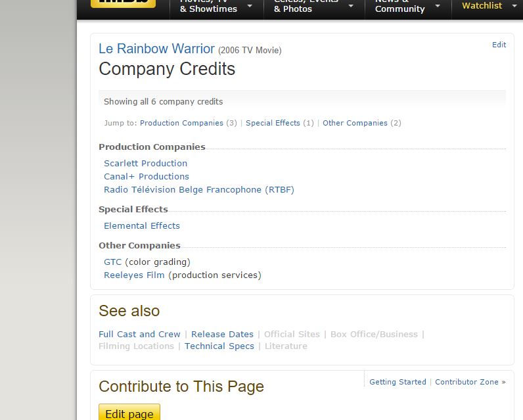
Task: Expand the Celebs, Events & Photos dropdown arrow
Action: (351, 7)
